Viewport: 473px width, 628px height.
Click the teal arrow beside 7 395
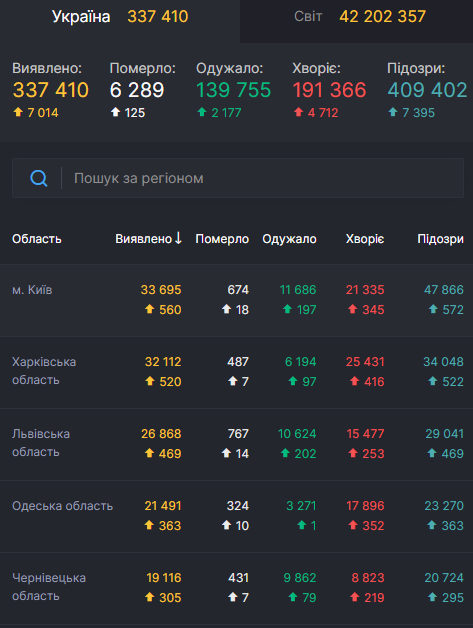(x=393, y=112)
